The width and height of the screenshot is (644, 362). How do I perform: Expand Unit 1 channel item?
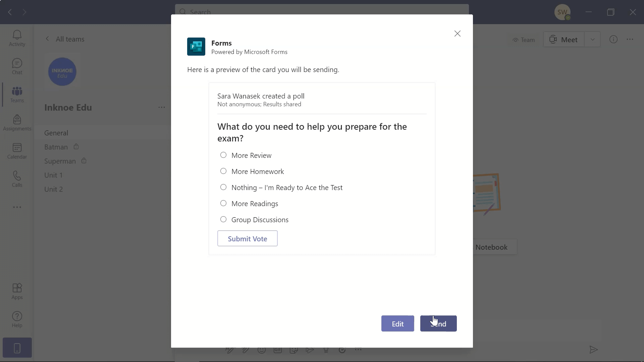(x=53, y=175)
